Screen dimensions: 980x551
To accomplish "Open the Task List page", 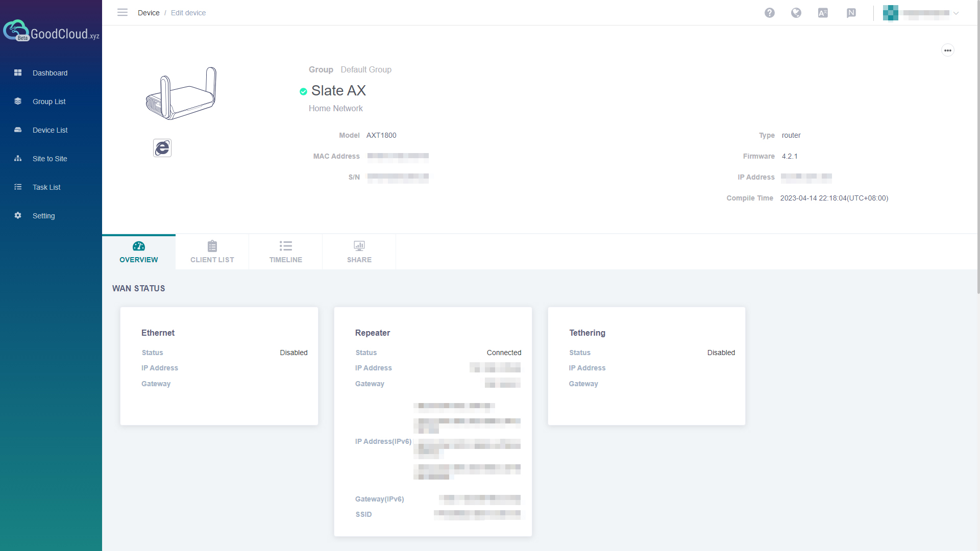I will (46, 187).
